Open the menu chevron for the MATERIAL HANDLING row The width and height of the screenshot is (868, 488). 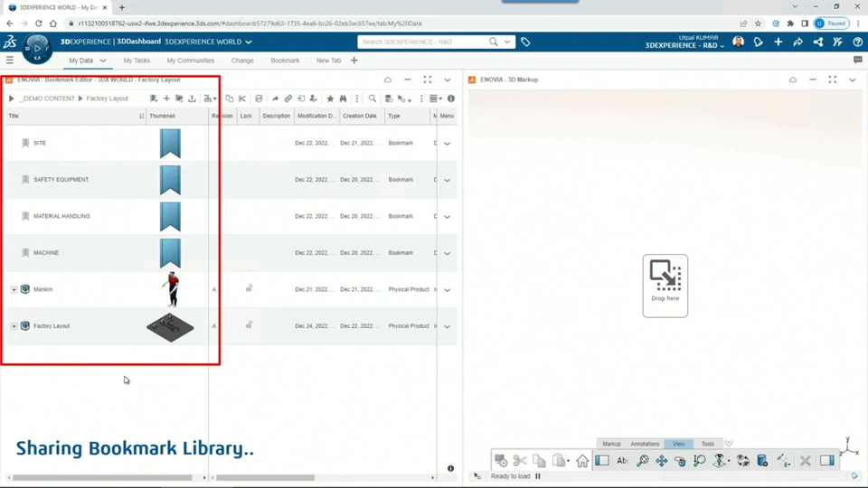pyautogui.click(x=448, y=216)
